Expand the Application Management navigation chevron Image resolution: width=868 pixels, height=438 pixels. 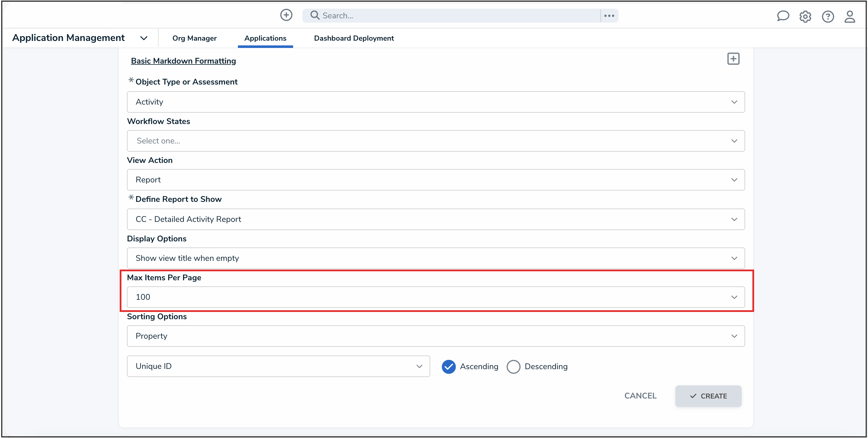[144, 38]
